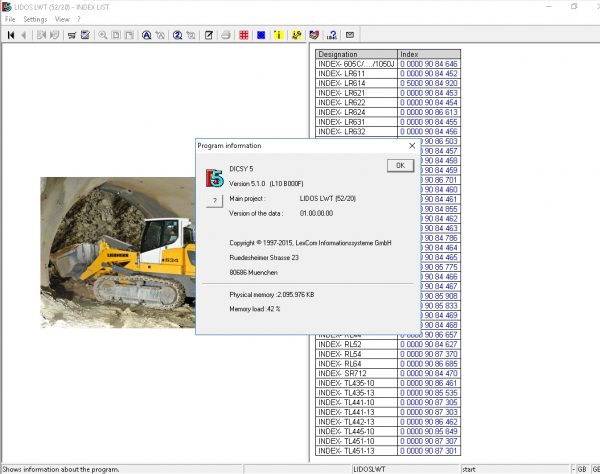This screenshot has height=474, width=600.
Task: Open the question mark help menu
Action: [79, 19]
